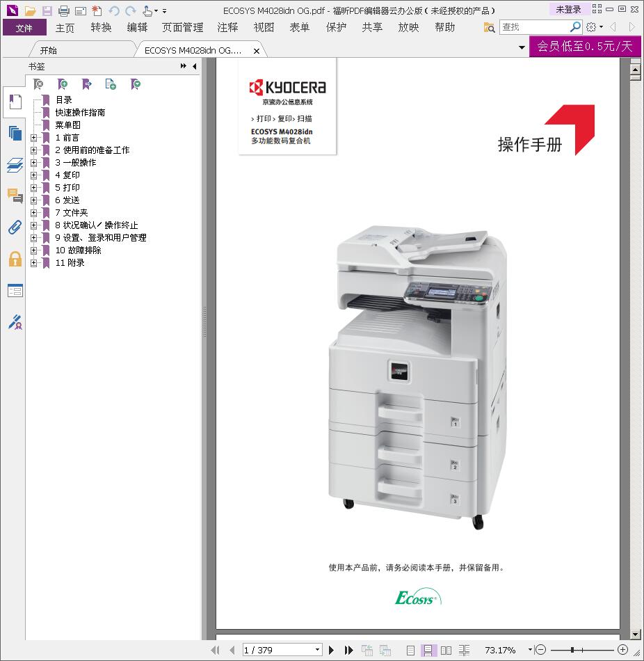Open the Comments panel icon

(x=15, y=196)
